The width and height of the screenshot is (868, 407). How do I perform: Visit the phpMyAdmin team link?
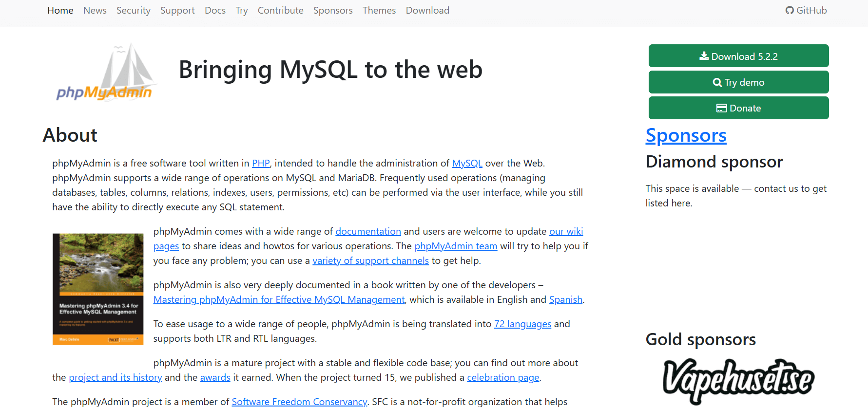[456, 246]
